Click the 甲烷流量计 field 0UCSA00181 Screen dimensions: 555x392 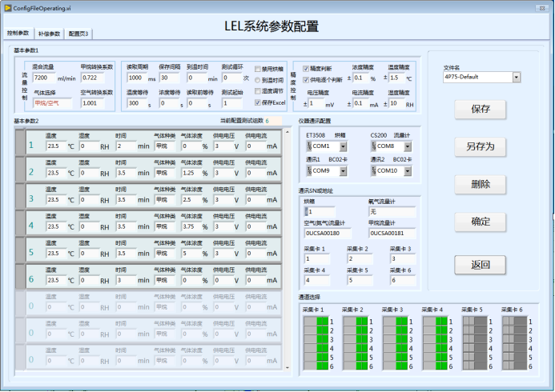click(x=392, y=234)
